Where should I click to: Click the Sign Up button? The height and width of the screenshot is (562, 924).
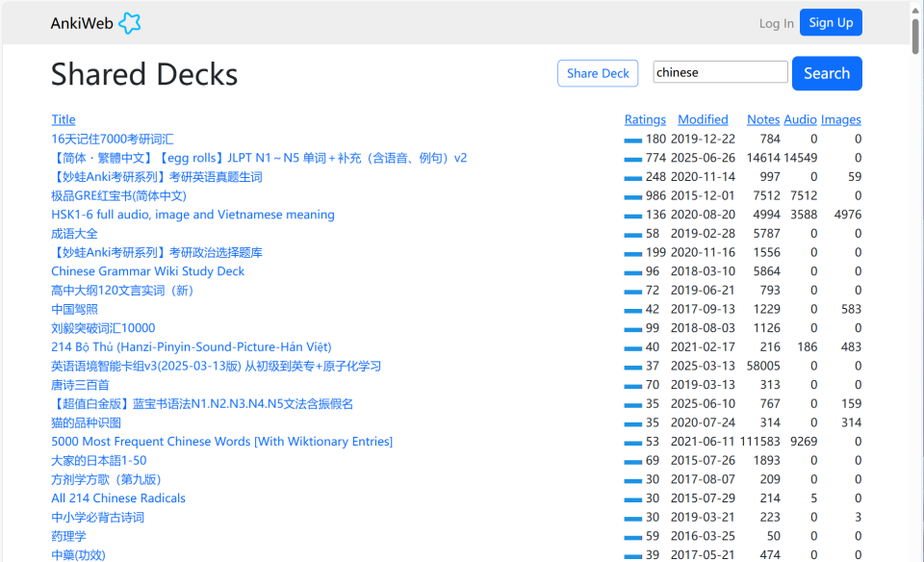[831, 22]
